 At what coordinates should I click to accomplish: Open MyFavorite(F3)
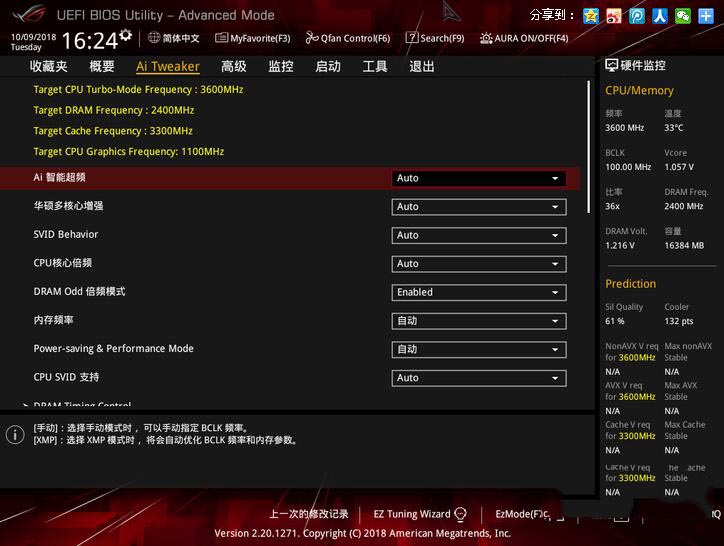tap(253, 38)
